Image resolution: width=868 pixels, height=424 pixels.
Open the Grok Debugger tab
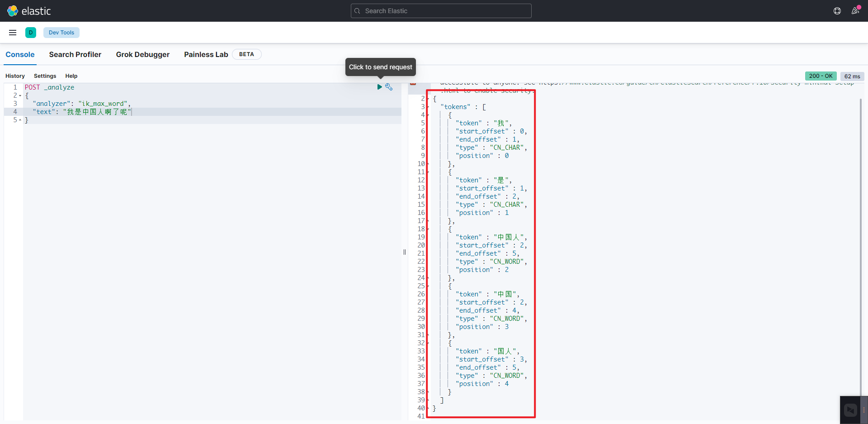click(143, 54)
